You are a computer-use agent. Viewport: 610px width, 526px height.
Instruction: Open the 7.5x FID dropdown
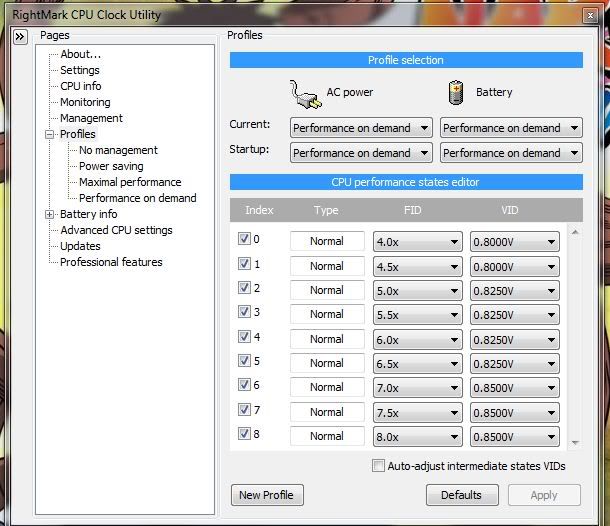pyautogui.click(x=418, y=412)
